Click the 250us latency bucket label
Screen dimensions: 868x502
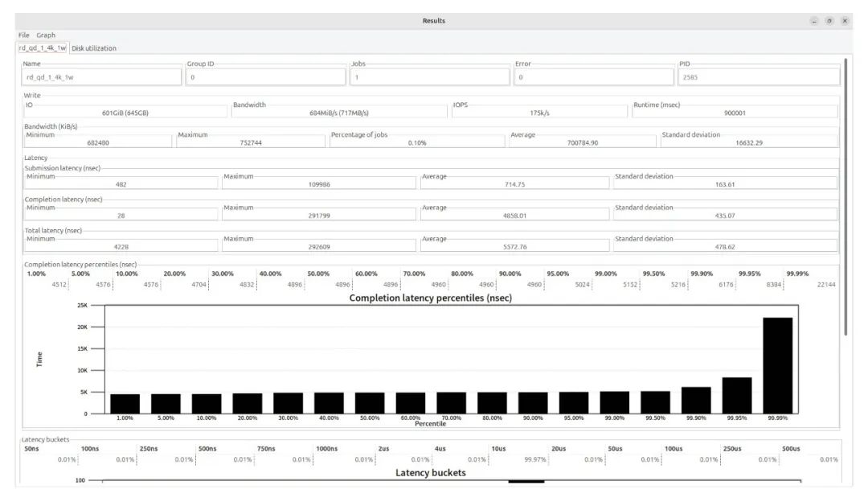point(732,449)
